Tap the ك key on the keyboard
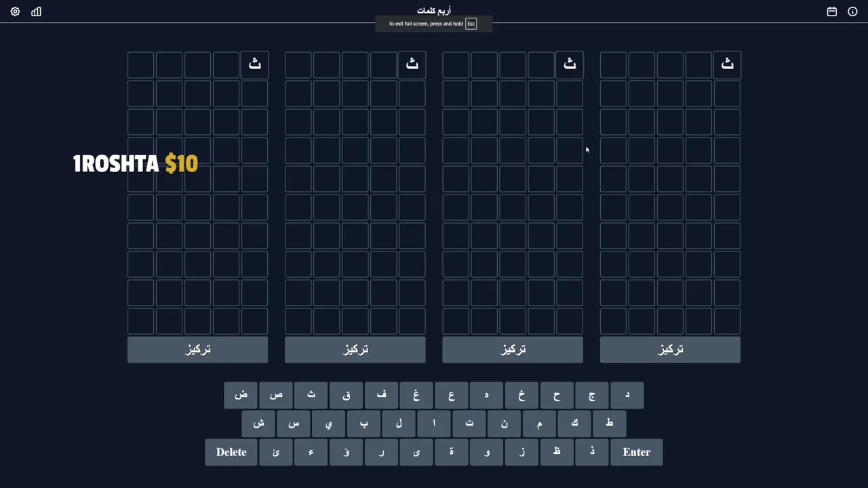The width and height of the screenshot is (868, 488). click(574, 424)
